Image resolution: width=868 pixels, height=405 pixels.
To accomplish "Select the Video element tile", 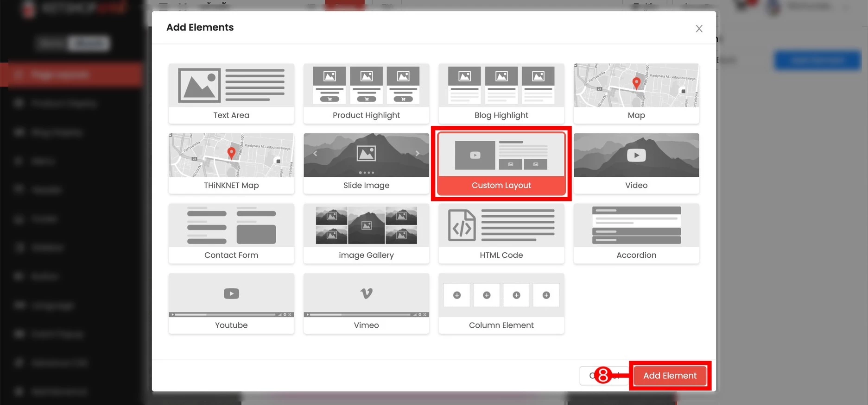I will (x=636, y=163).
